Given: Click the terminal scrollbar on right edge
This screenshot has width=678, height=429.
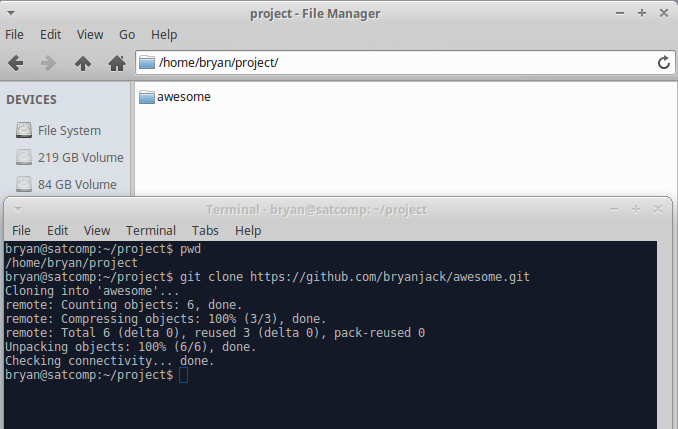Looking at the screenshot, I should pyautogui.click(x=664, y=335).
